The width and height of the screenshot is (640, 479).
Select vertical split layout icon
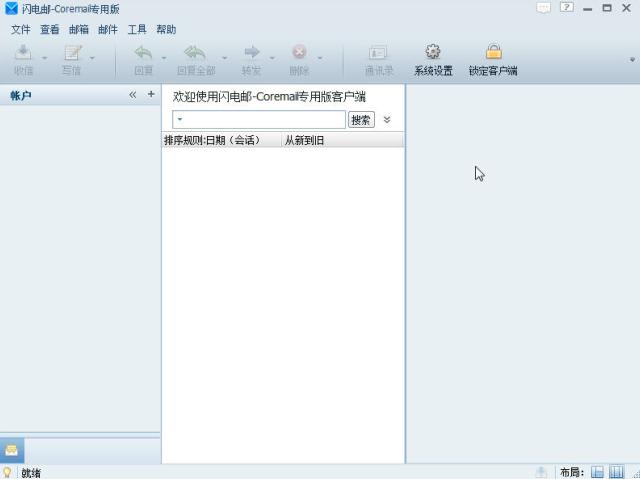pos(616,472)
